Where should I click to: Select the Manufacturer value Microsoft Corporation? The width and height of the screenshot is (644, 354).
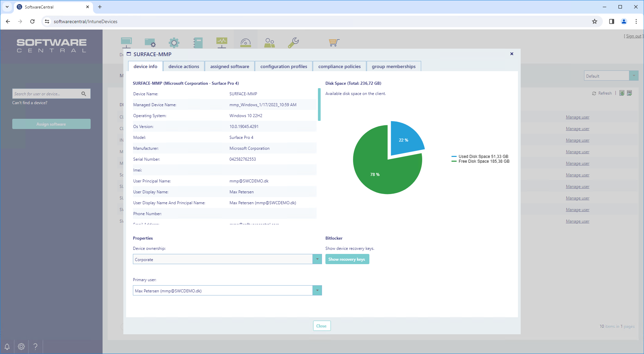(x=249, y=148)
